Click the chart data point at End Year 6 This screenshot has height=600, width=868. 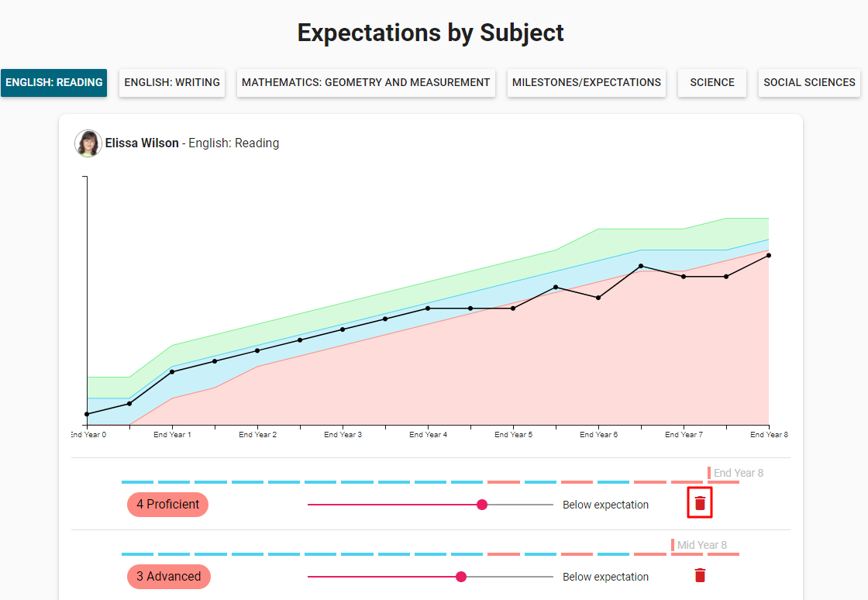click(x=598, y=298)
